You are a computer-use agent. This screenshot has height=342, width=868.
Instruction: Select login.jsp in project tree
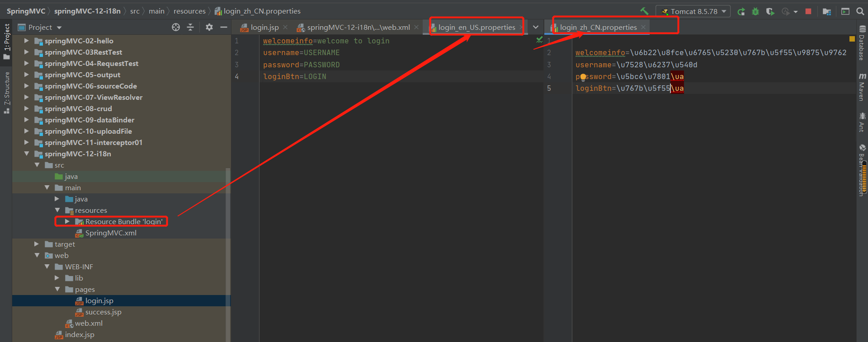point(99,301)
